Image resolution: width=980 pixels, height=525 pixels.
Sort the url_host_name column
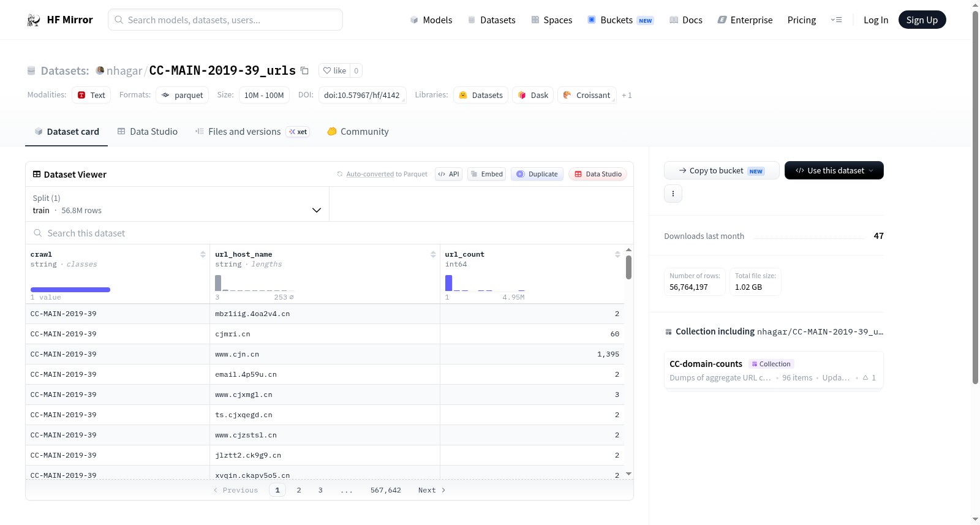click(433, 254)
